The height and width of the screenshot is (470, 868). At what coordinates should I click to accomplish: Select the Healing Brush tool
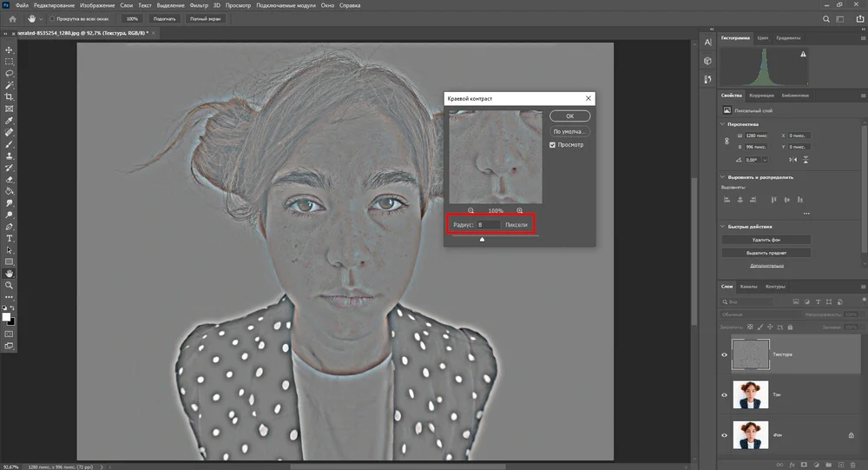[x=9, y=132]
